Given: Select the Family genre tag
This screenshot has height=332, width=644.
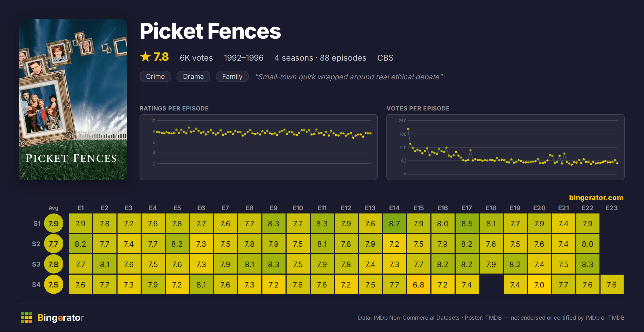Looking at the screenshot, I should click(232, 76).
